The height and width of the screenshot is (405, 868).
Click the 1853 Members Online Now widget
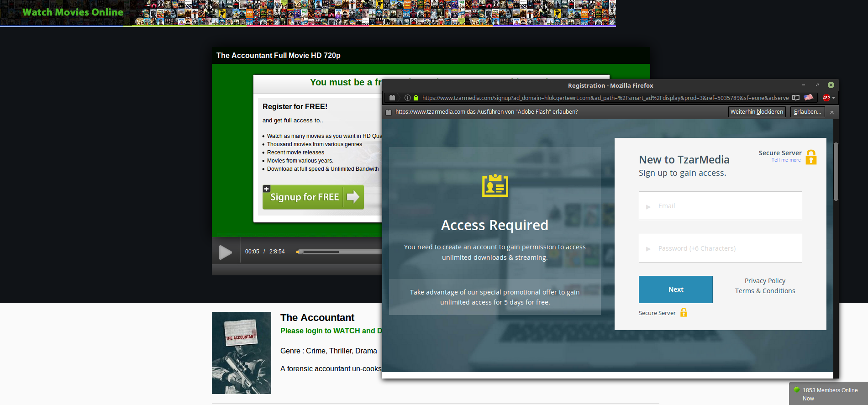[x=828, y=394]
